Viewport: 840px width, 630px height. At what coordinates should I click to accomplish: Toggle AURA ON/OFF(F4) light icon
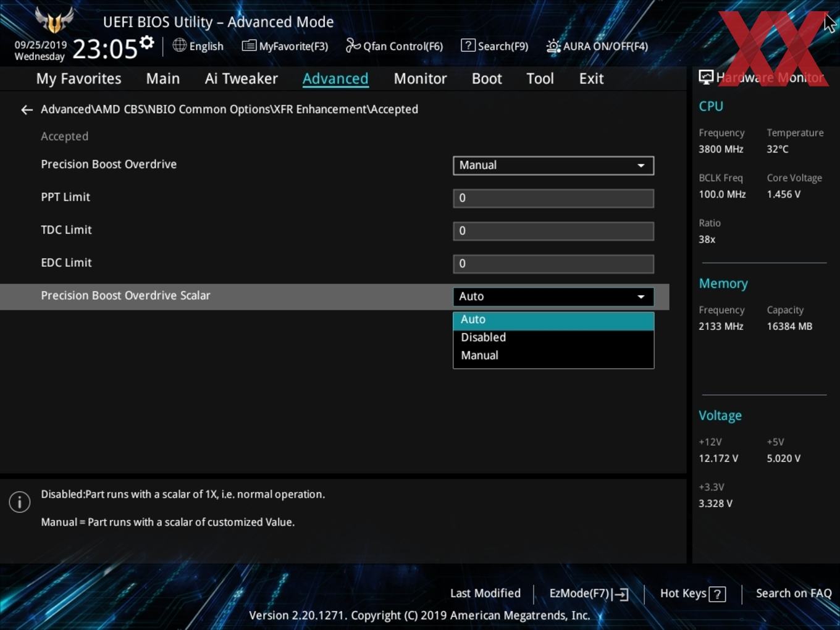553,46
